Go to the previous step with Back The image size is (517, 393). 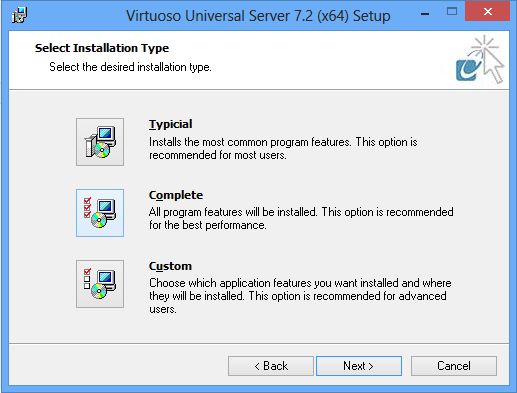tap(271, 366)
